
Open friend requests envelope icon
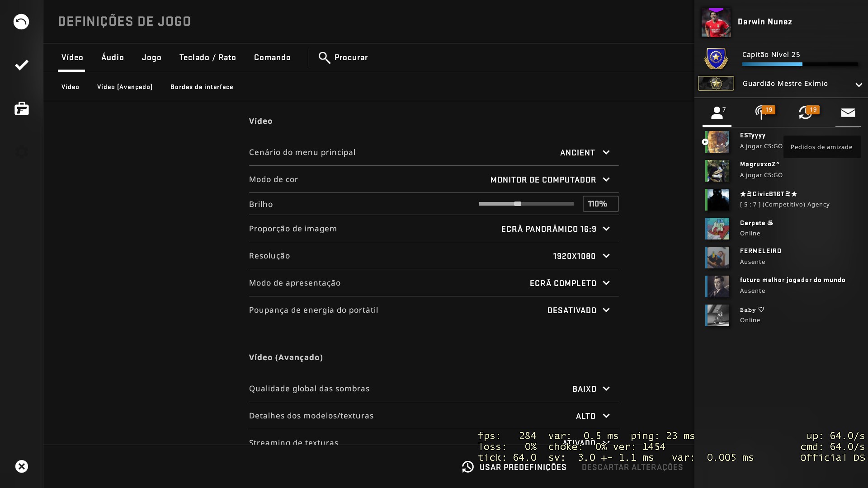click(x=848, y=113)
